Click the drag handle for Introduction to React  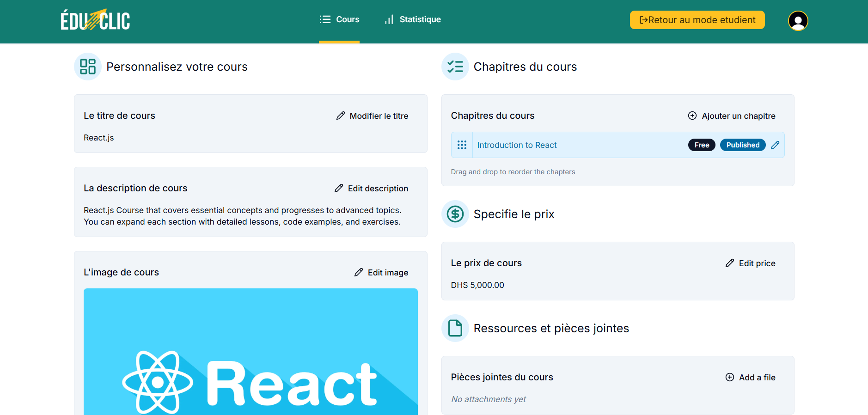(x=462, y=145)
